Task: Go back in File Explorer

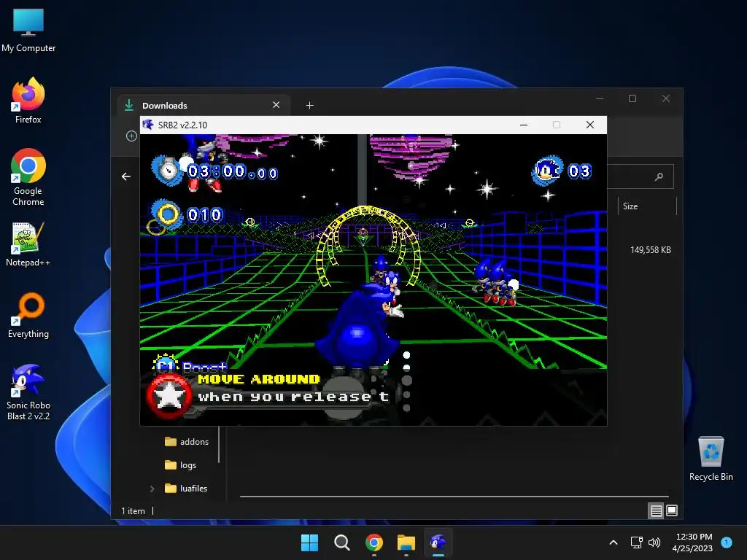Action: click(125, 176)
